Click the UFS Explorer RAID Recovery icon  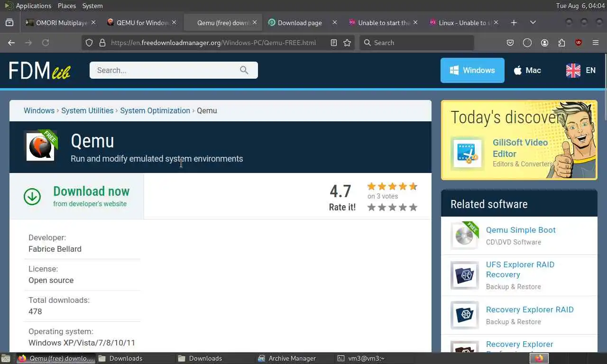tap(464, 275)
